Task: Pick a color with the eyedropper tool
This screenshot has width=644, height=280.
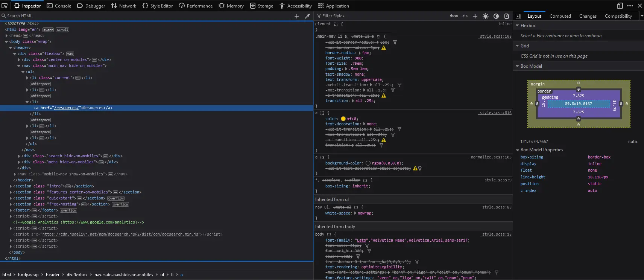Action: (307, 16)
